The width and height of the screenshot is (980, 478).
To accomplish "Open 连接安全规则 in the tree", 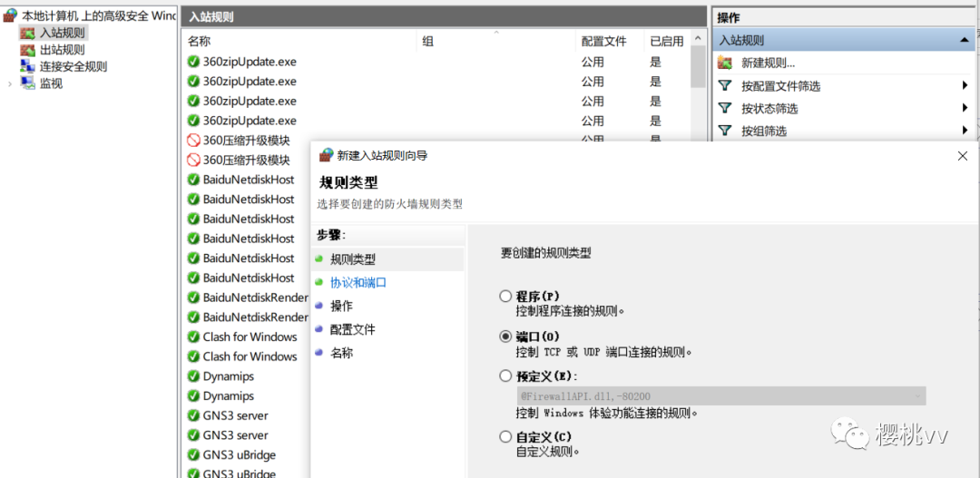I will coord(73,66).
